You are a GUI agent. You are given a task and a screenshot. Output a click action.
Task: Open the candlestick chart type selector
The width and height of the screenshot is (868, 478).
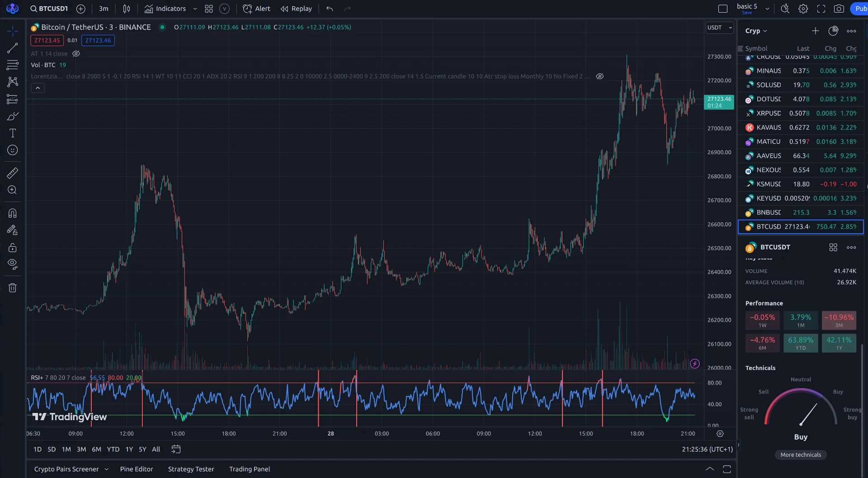(x=127, y=9)
